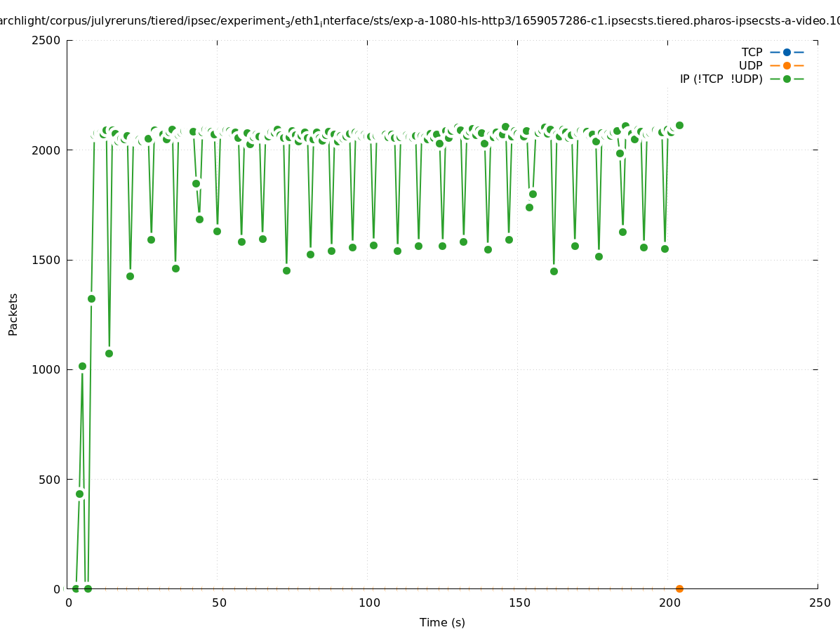Click the 250 x-axis tick label

tap(819, 603)
